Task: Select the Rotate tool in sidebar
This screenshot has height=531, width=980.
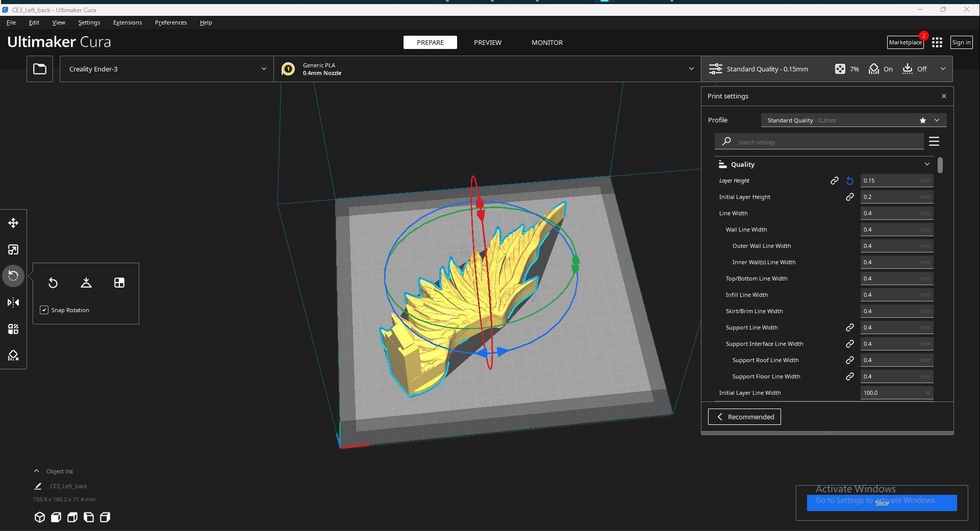Action: [x=13, y=276]
